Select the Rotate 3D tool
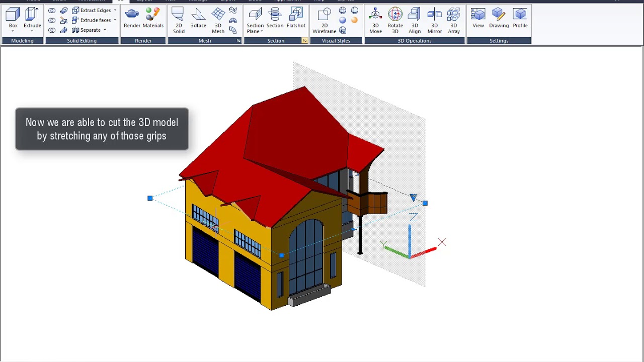 [x=395, y=20]
